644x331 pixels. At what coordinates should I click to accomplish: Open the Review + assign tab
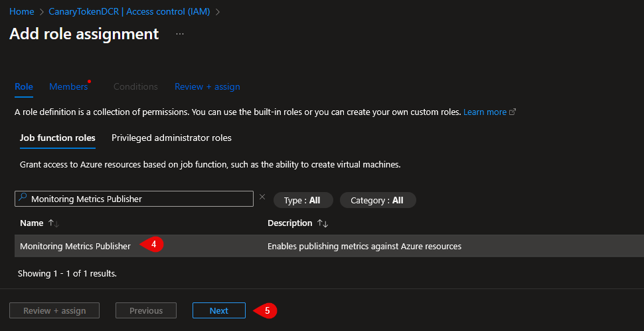tap(207, 87)
